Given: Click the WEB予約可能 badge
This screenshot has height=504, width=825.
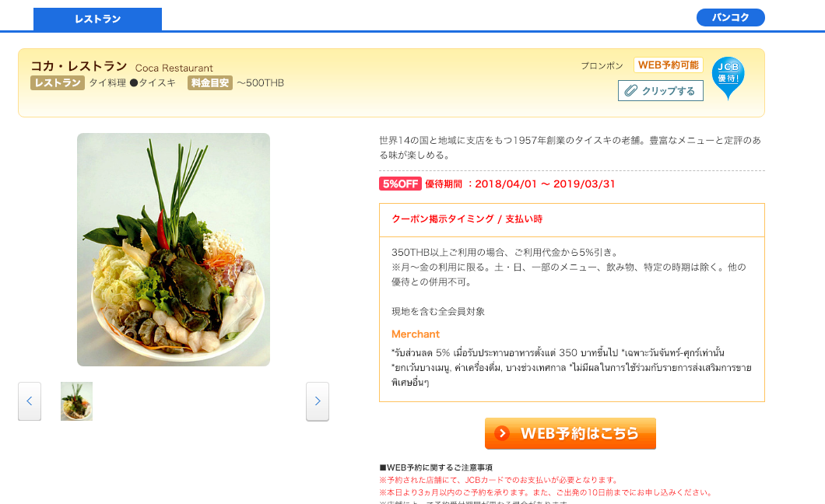Looking at the screenshot, I should (x=669, y=65).
